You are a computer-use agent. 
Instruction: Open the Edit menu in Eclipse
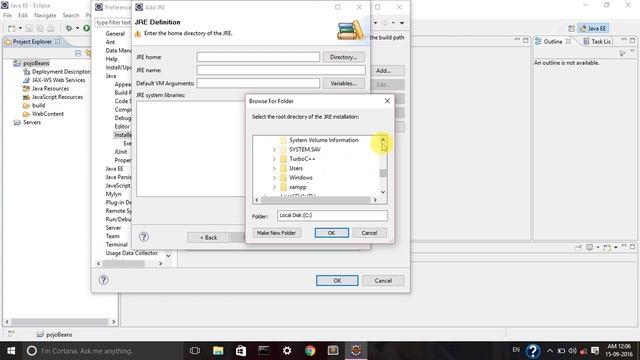coord(22,15)
